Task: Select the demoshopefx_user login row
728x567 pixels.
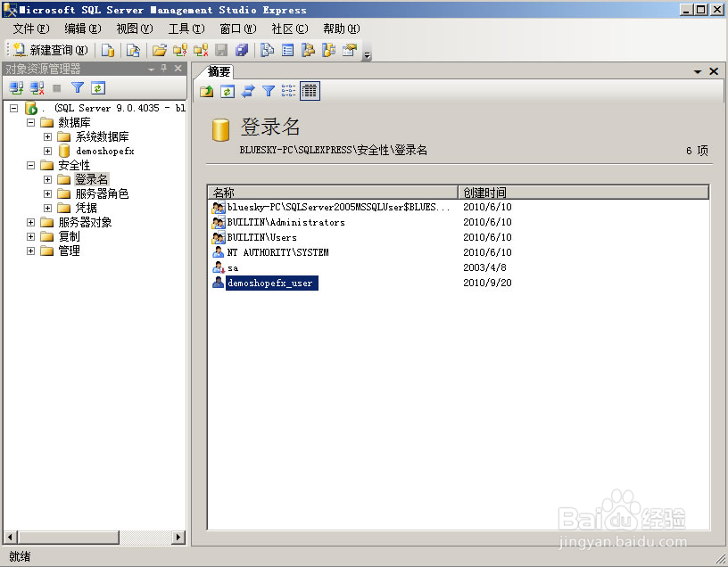Action: (x=459, y=283)
